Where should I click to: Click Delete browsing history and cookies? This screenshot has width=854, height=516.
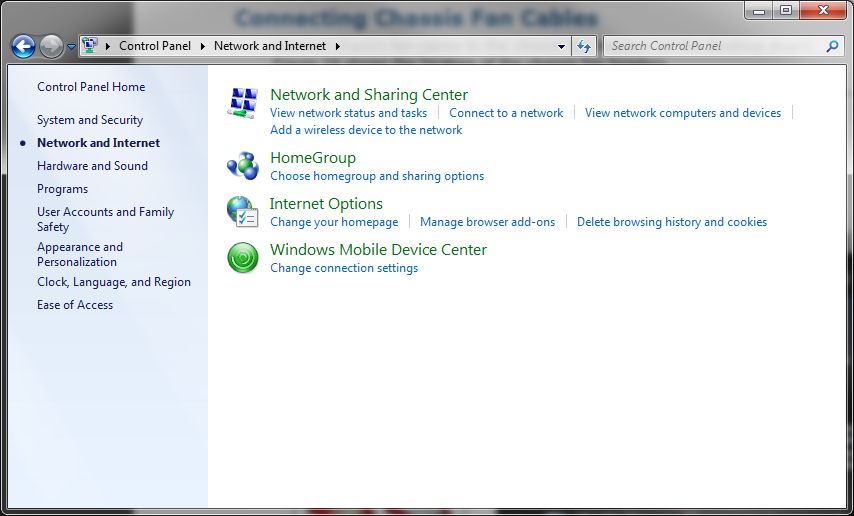coord(672,222)
